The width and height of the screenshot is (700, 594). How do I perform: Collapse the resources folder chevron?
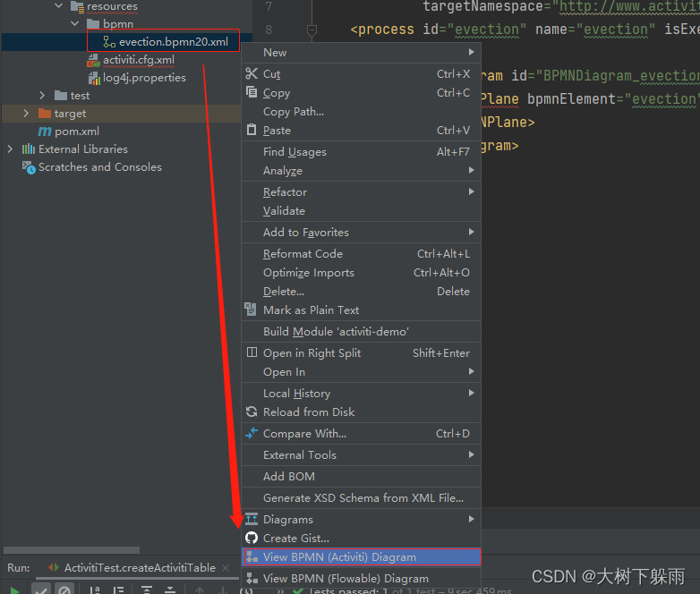pyautogui.click(x=58, y=5)
